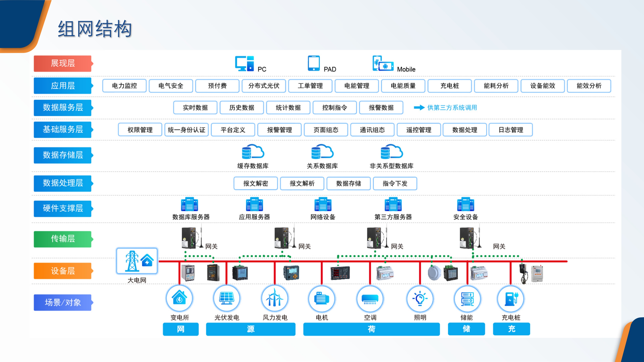Image resolution: width=644 pixels, height=362 pixels.
Task: Select the 数据库服务器 server icon
Action: coord(190,204)
